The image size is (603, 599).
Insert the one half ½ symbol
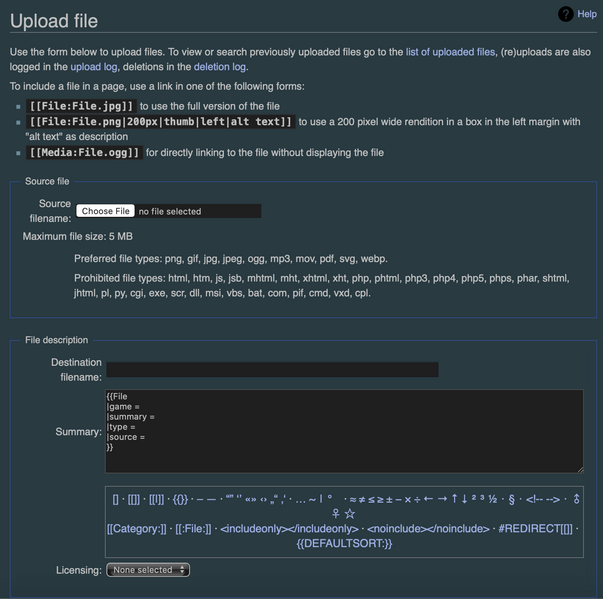point(493,498)
